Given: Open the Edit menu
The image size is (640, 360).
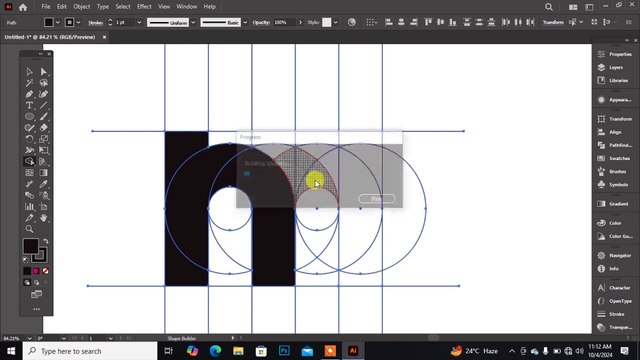Looking at the screenshot, I should [62, 7].
